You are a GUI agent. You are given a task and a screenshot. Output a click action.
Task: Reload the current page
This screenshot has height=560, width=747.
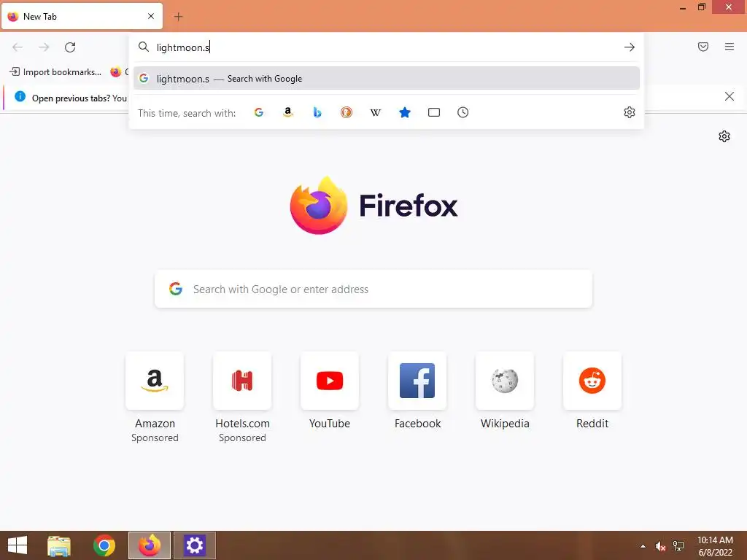pyautogui.click(x=70, y=47)
